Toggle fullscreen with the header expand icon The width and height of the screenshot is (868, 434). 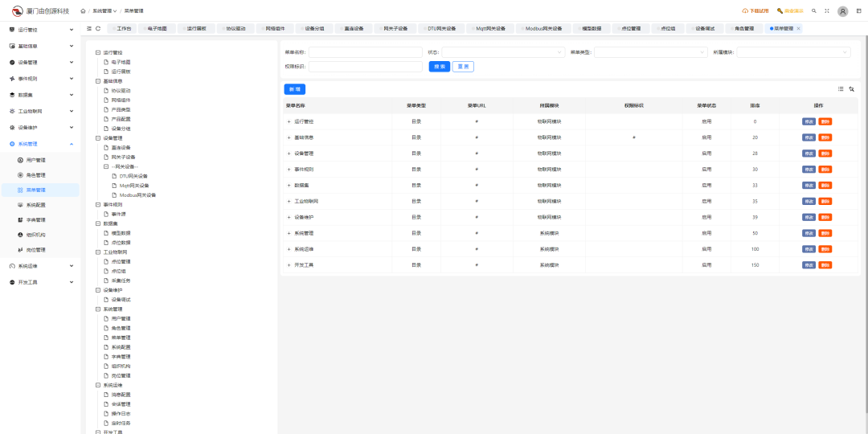pyautogui.click(x=827, y=11)
